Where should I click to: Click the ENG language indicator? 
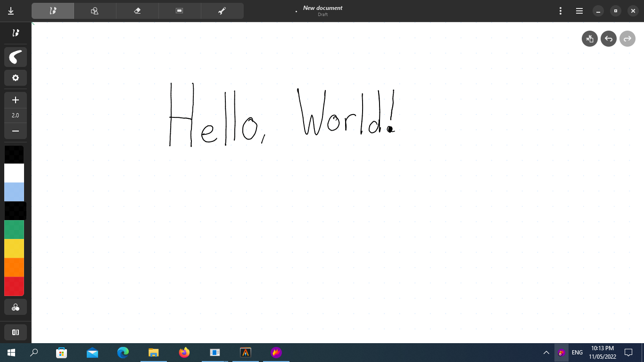pos(577,353)
